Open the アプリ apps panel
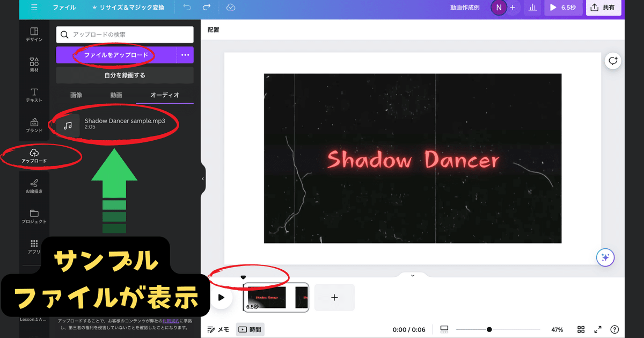 pos(34,247)
